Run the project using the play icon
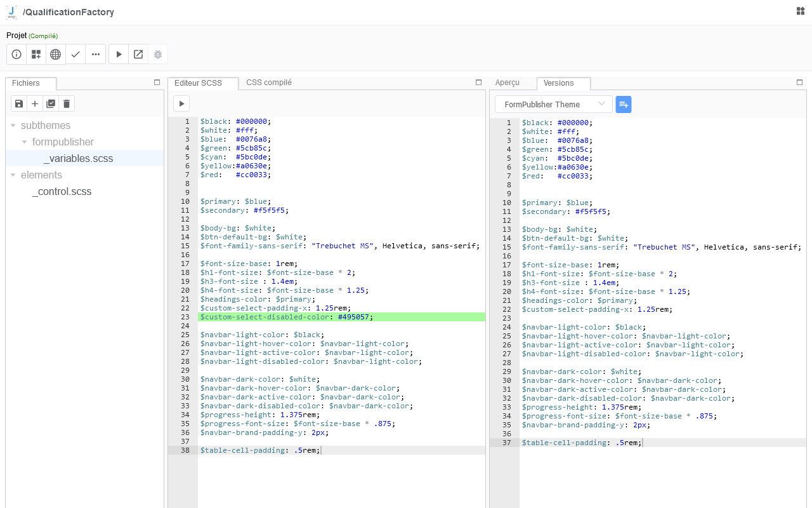Screen dimensions: 812x508 click(119, 54)
